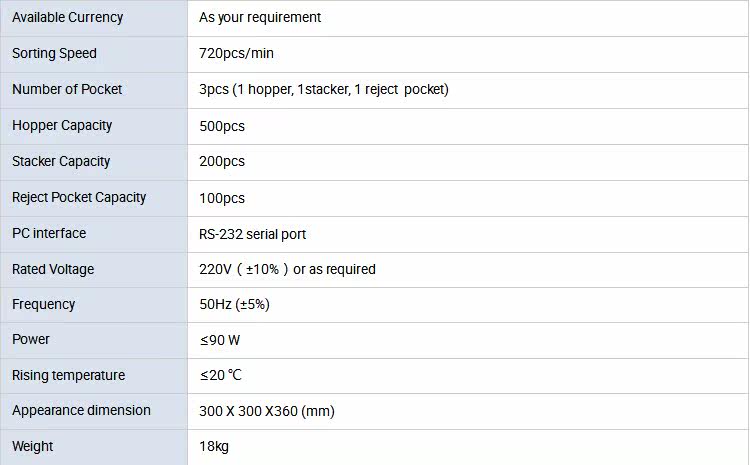Click the "50Hz (±5%)" frequency value
The height and width of the screenshot is (465, 750).
234,304
